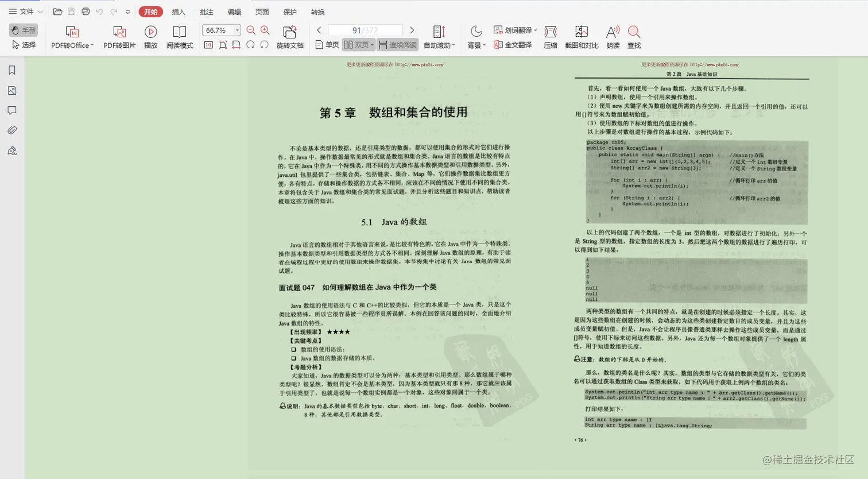Open the 压缩 compression tool
The width and height of the screenshot is (868, 479).
[551, 36]
